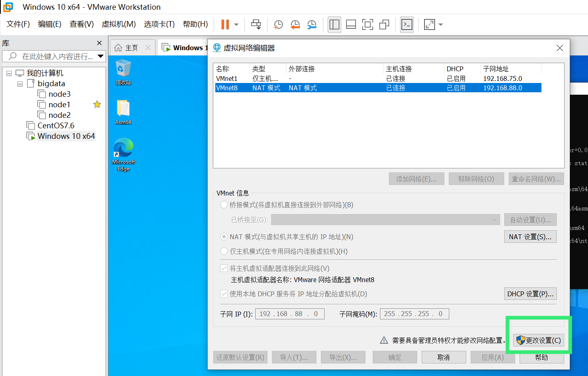Click the 子网 IP address field
The width and height of the screenshot is (588, 376).
[290, 314]
